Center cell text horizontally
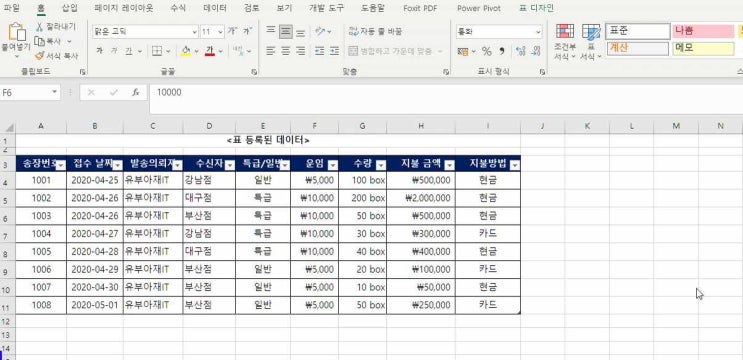743x360 pixels. (x=285, y=51)
